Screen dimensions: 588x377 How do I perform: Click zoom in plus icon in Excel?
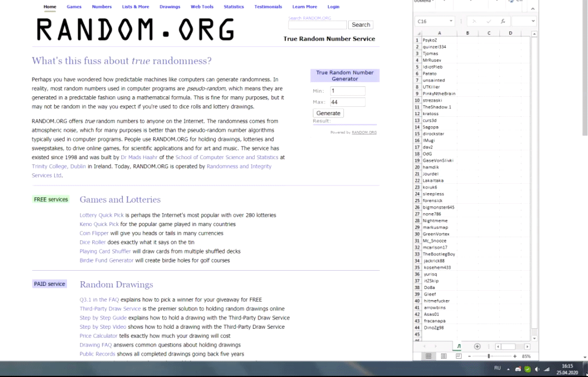[x=515, y=356]
